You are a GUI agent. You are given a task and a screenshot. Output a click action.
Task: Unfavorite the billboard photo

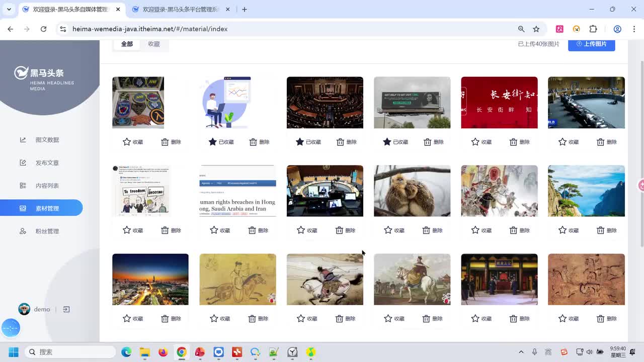click(395, 142)
